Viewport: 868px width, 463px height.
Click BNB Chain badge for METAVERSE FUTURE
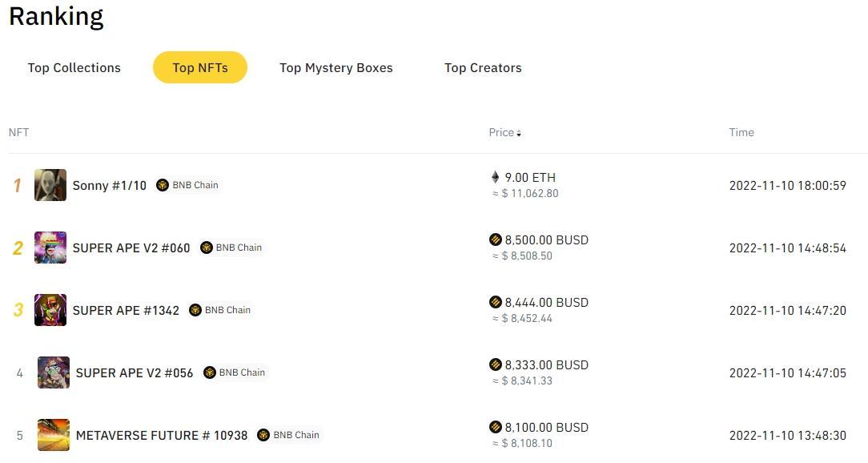(x=288, y=435)
